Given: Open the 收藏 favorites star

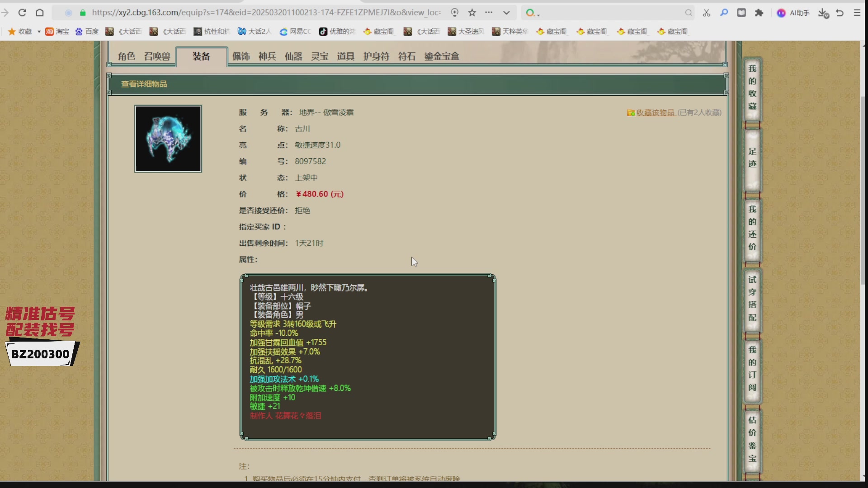Looking at the screenshot, I should (x=20, y=31).
